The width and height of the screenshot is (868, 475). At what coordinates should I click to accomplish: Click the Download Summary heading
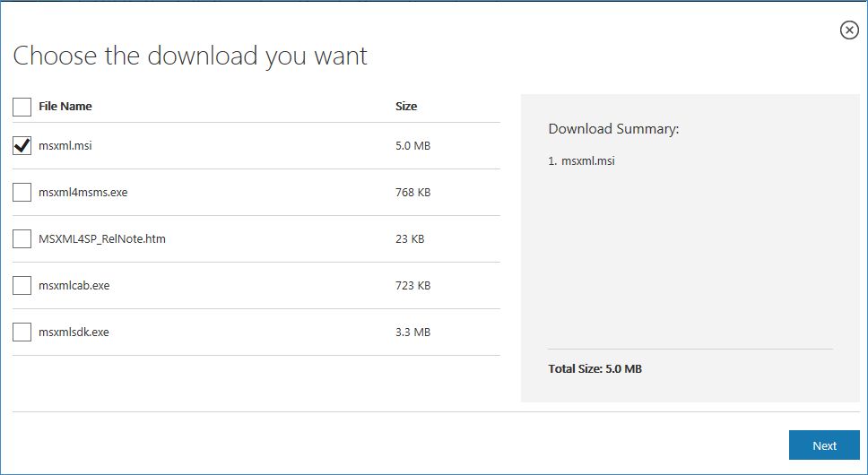(x=613, y=129)
